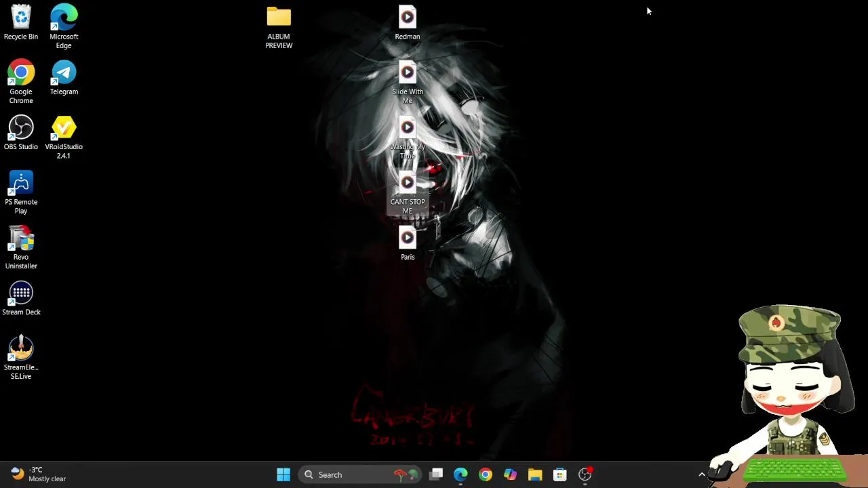Open File Explorer from the taskbar
Screen dimensions: 868x488
(x=535, y=474)
